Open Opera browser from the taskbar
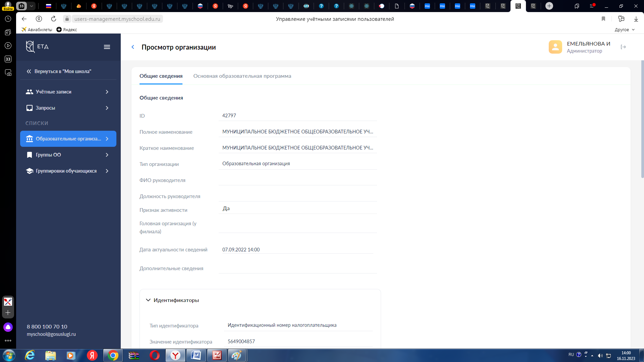644x362 pixels. point(155,355)
